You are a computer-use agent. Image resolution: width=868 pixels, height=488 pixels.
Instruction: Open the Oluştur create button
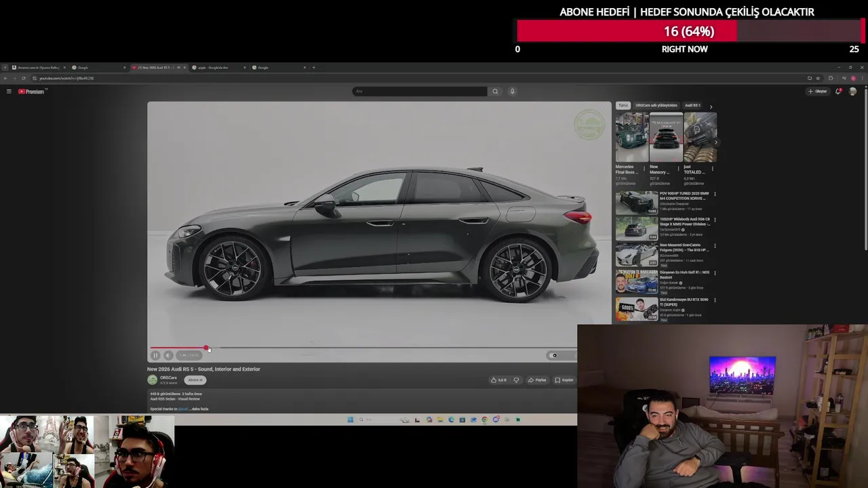click(x=818, y=91)
